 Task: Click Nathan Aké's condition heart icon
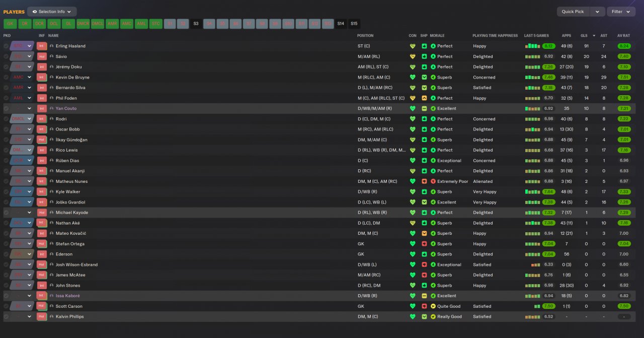[x=413, y=223]
